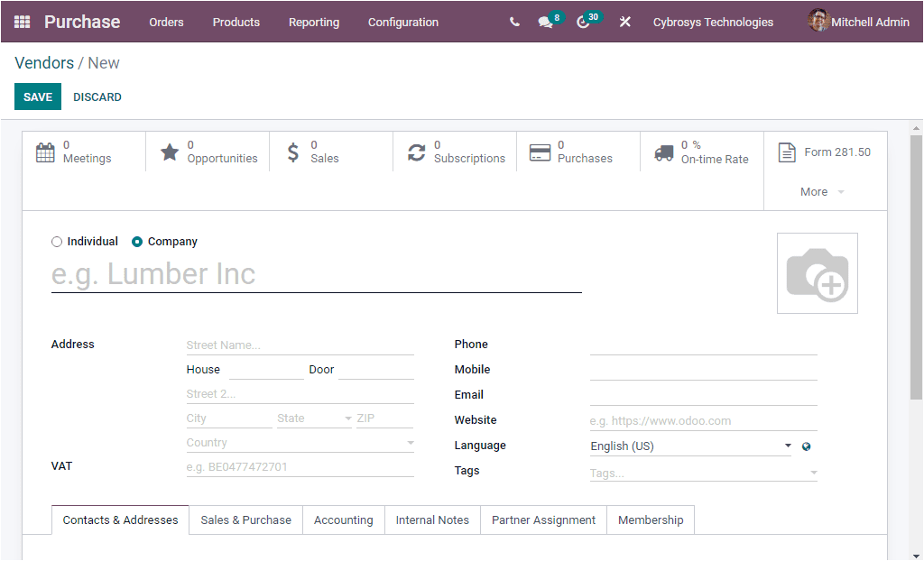Open the Purchases smart button icon
This screenshot has width=924, height=561.
click(541, 152)
